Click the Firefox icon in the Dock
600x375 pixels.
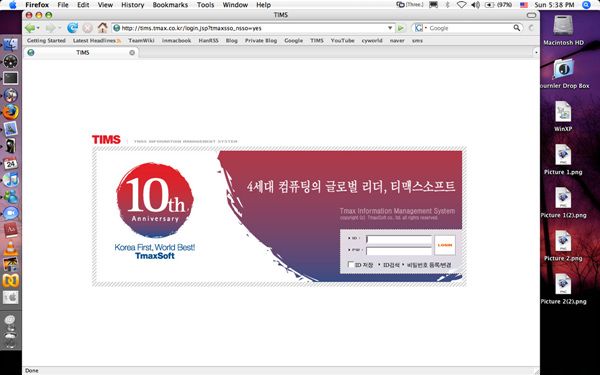coord(10,112)
